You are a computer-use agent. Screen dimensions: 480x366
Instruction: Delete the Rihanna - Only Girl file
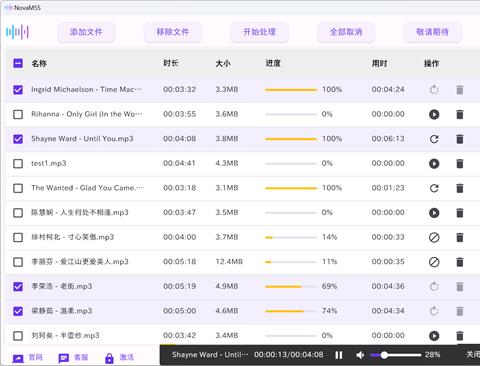click(460, 114)
